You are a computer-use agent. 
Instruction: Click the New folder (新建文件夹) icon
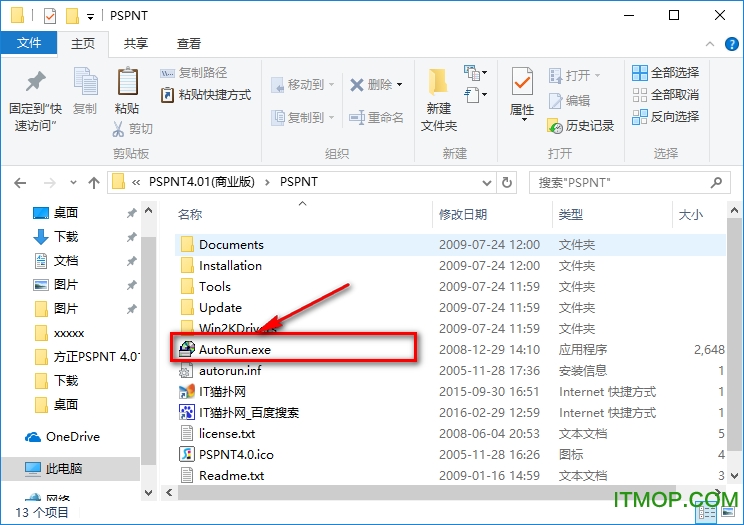tap(438, 82)
